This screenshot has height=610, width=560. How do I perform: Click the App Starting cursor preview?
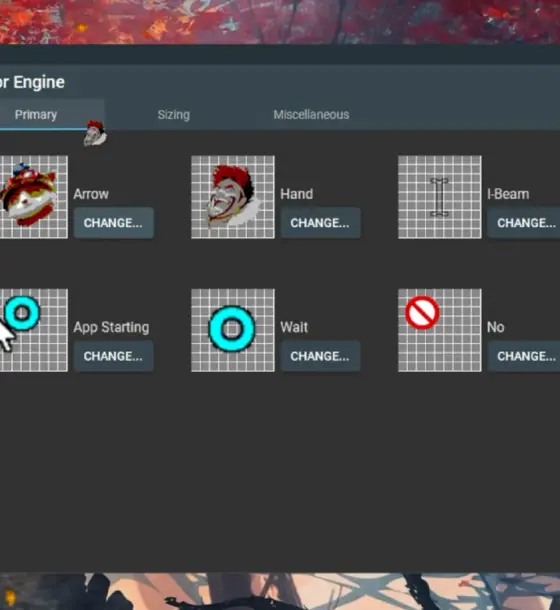(x=34, y=330)
